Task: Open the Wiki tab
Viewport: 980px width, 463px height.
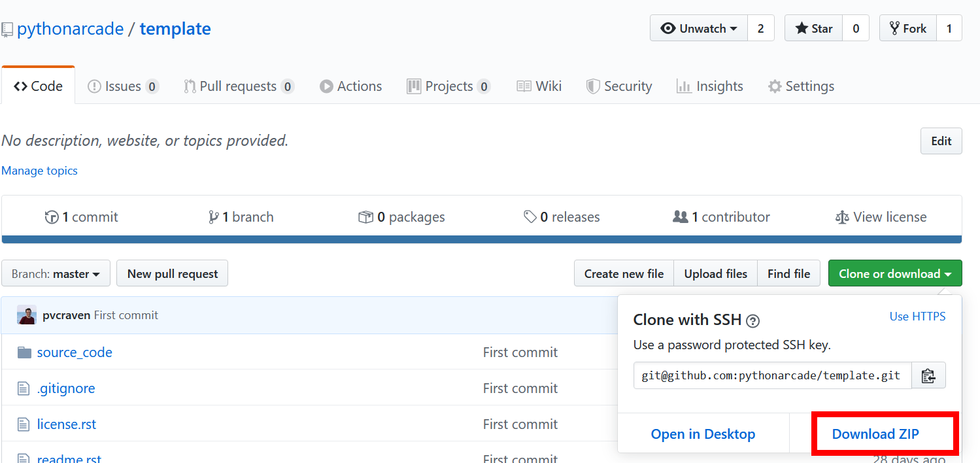Action: pos(539,86)
